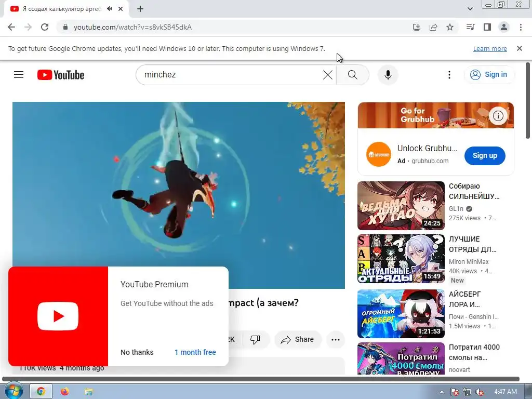Open the 24:25 Hu Tao video thumbnail

[x=401, y=206]
